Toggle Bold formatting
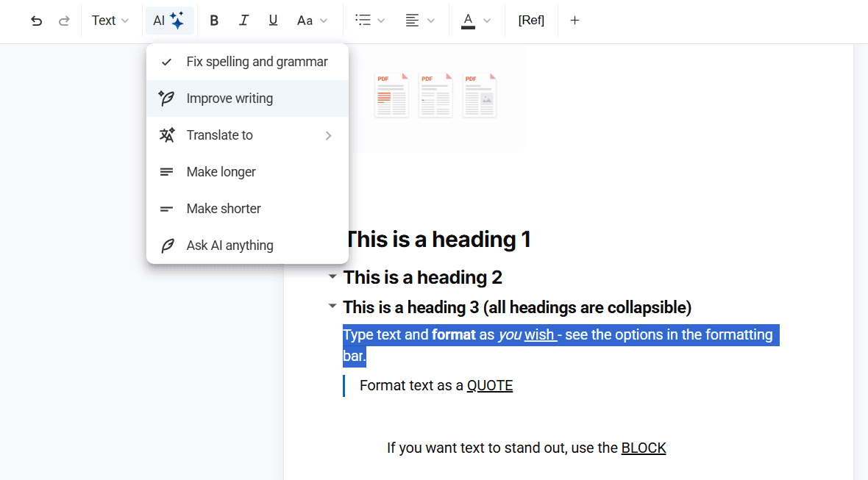This screenshot has width=868, height=480. (214, 21)
